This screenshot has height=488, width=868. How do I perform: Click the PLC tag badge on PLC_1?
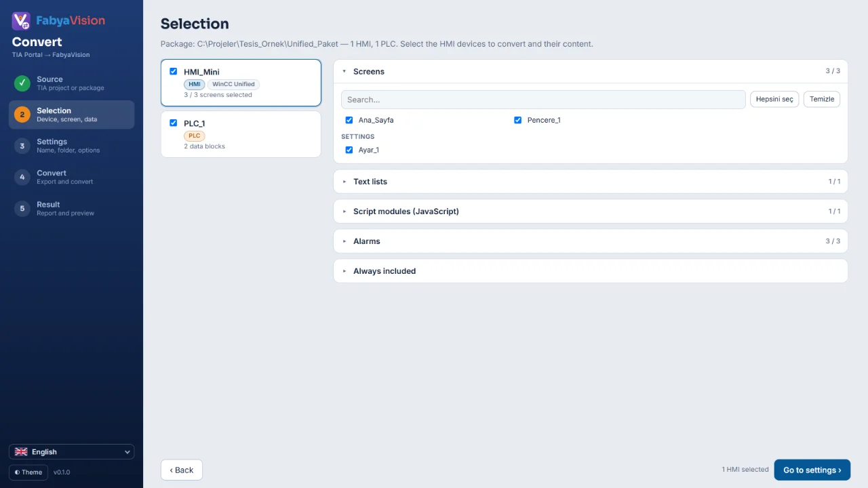click(195, 136)
